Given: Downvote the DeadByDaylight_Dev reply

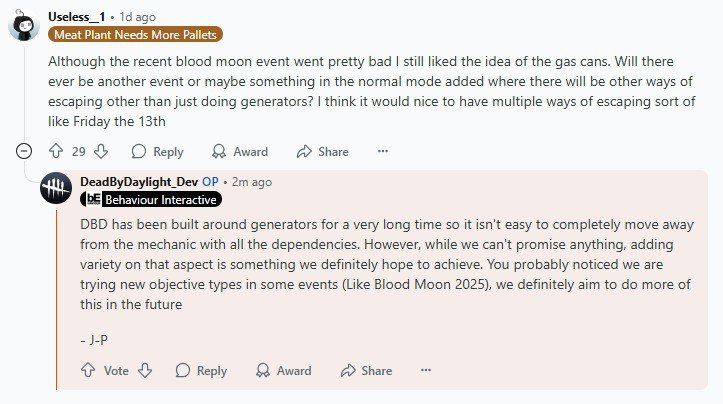Looking at the screenshot, I should tap(145, 370).
